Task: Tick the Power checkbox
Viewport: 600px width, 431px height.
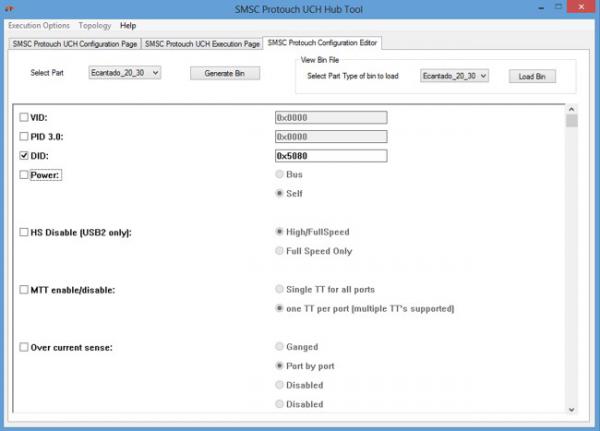Action: [x=24, y=175]
